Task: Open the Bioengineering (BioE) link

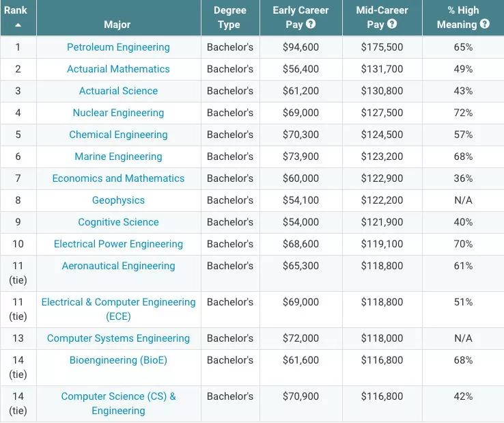Action: pyautogui.click(x=118, y=360)
